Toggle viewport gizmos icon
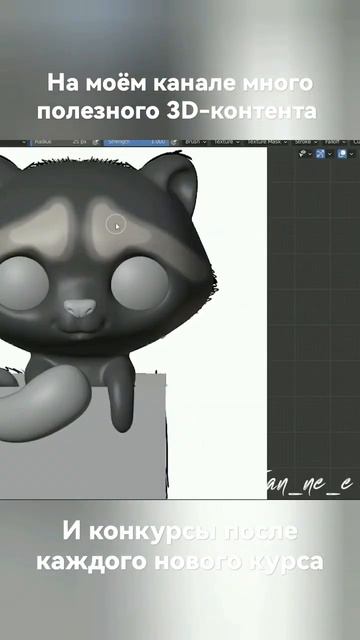 pos(321,154)
